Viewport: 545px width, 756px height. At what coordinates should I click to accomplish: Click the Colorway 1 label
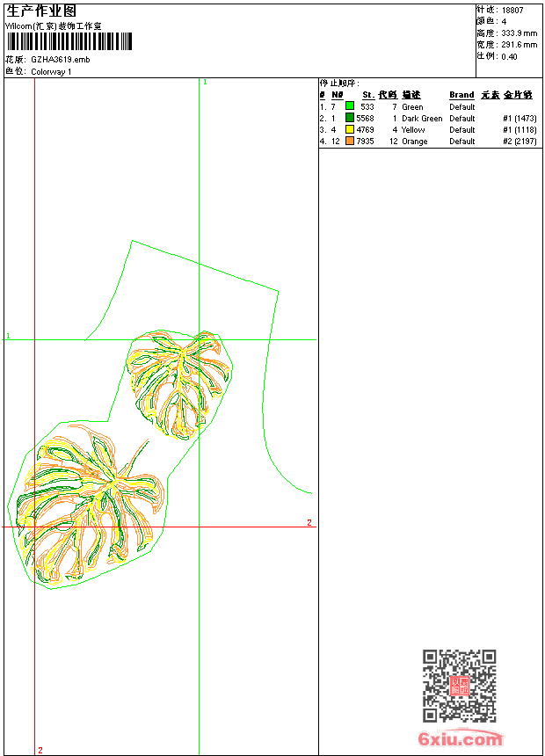[x=51, y=71]
